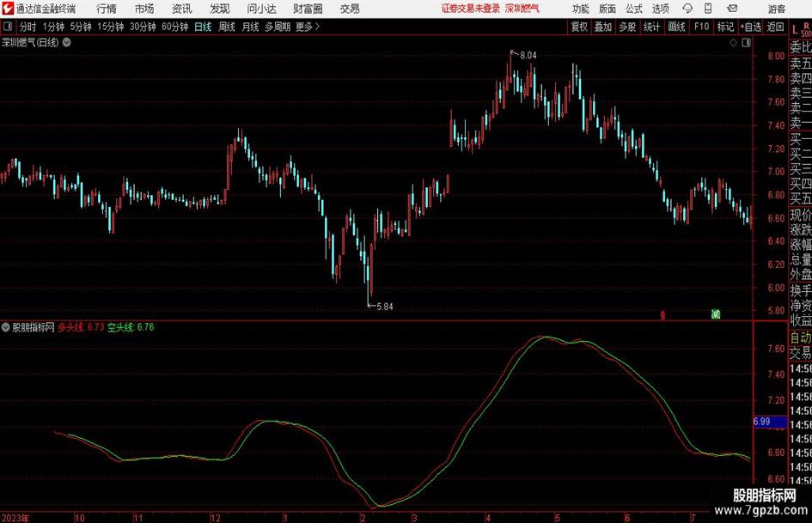This screenshot has height=523, width=812.
Task: Click the mobile phone icon
Action: coord(708,9)
